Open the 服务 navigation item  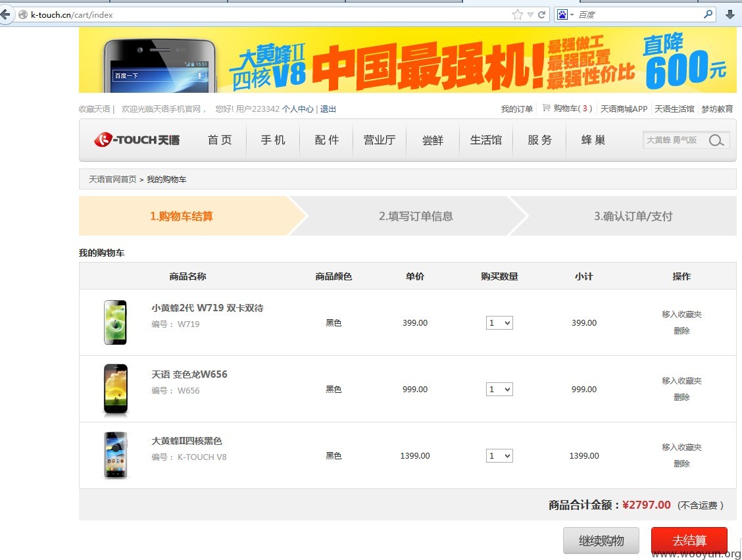539,140
